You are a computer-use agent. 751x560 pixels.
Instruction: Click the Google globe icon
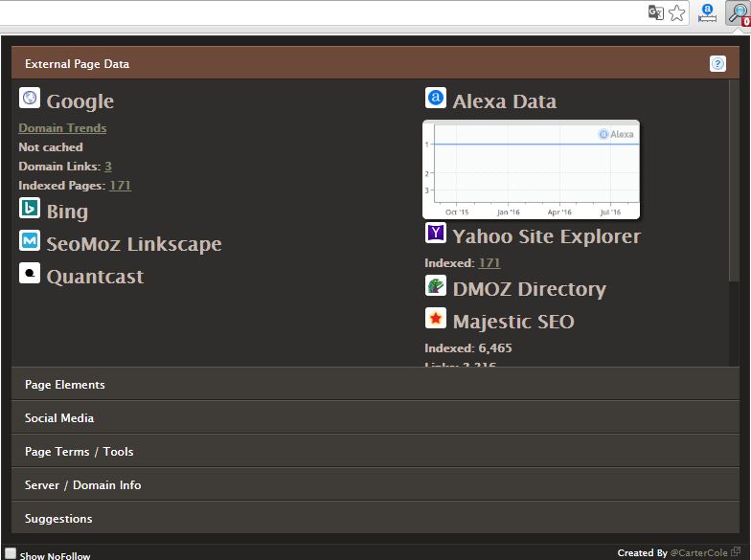tap(30, 98)
